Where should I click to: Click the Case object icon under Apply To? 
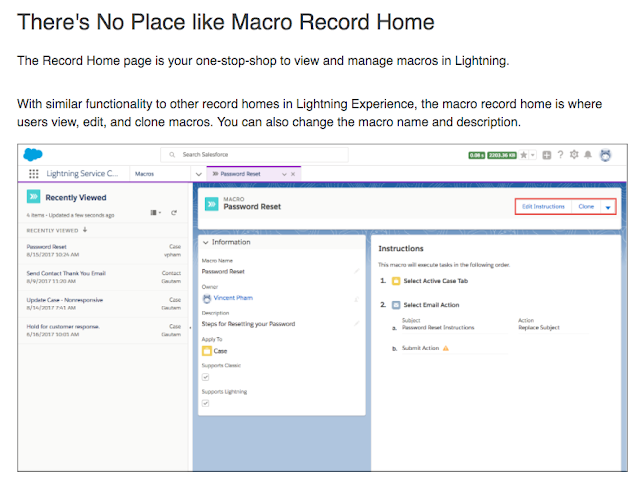(207, 351)
